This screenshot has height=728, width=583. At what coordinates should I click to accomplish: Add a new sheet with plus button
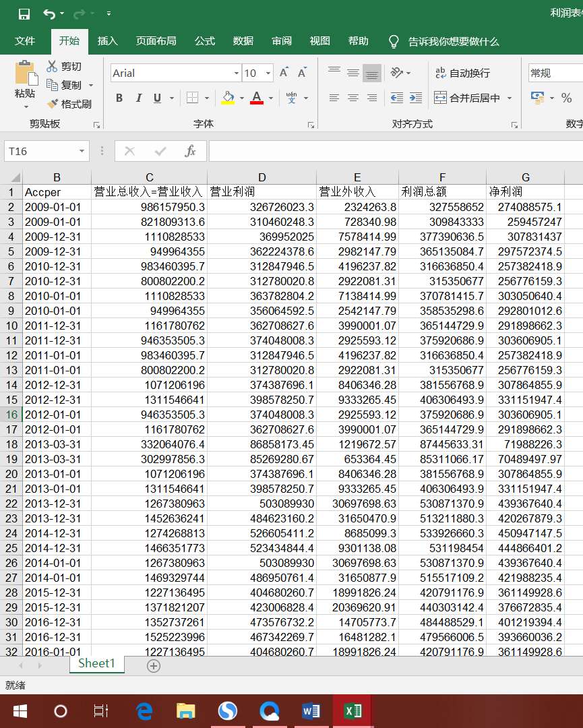pyautogui.click(x=154, y=666)
